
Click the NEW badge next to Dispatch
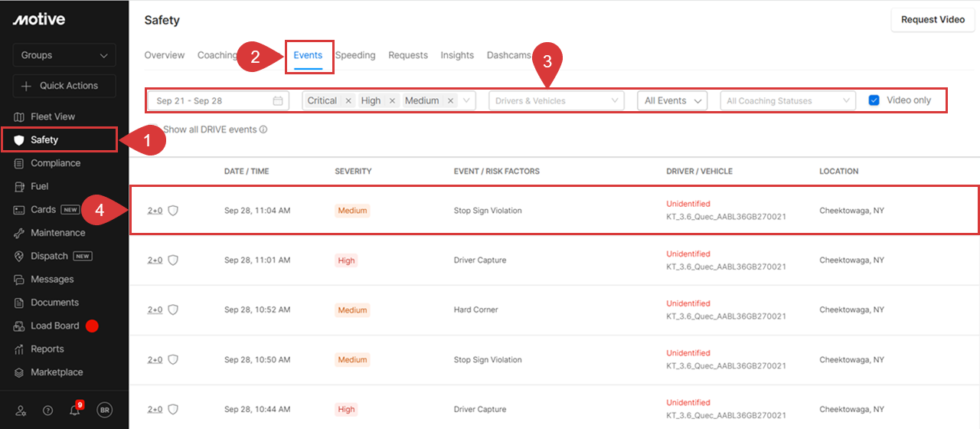click(83, 256)
